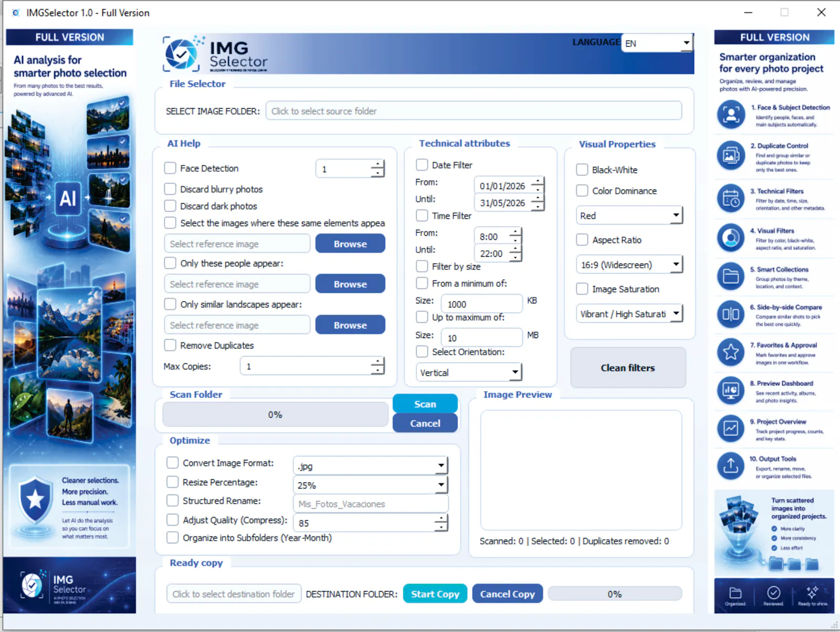Enable Remove Duplicates option
Image resolution: width=840 pixels, height=632 pixels.
(x=170, y=345)
